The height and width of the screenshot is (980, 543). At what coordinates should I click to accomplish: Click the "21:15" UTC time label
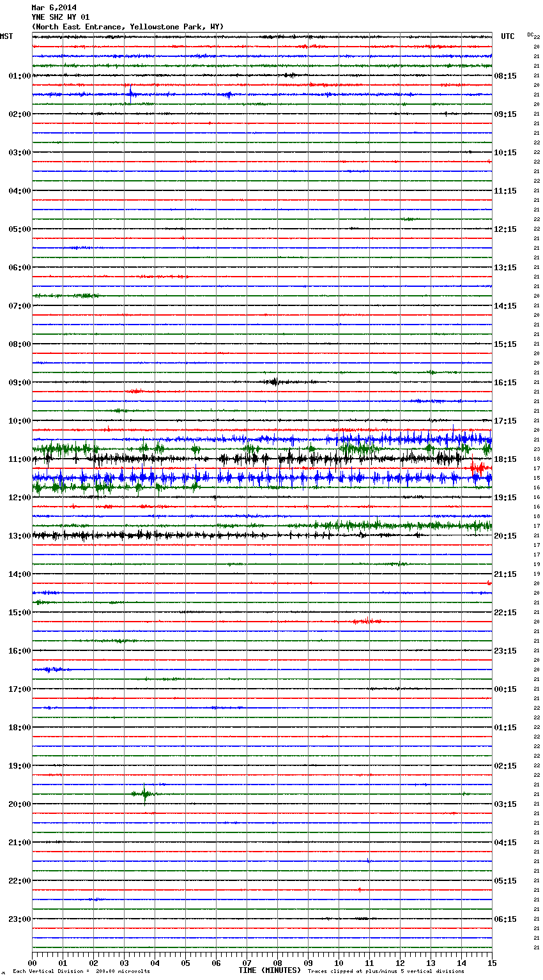pyautogui.click(x=505, y=574)
